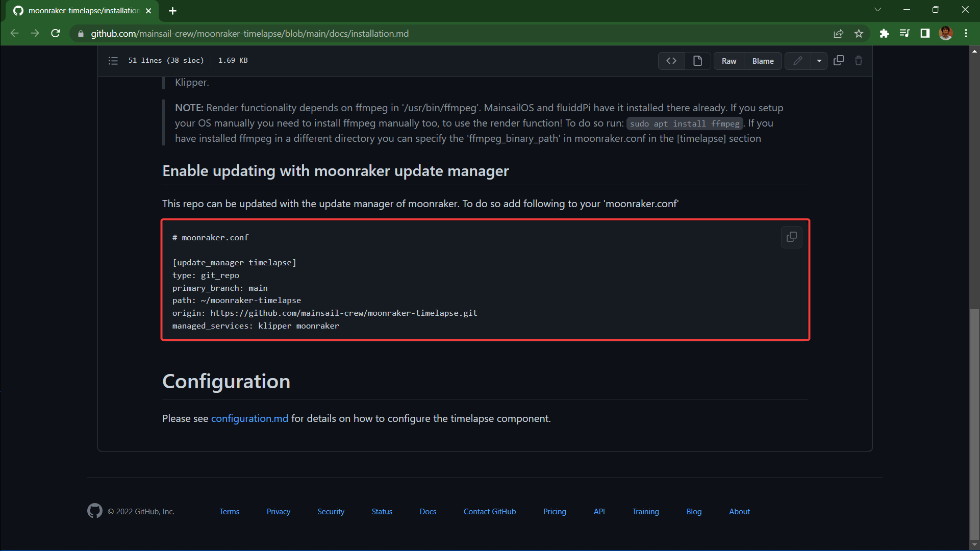Image resolution: width=980 pixels, height=551 pixels.
Task: Click 'sudo apt install ffmpeg' inline code
Action: 685,123
